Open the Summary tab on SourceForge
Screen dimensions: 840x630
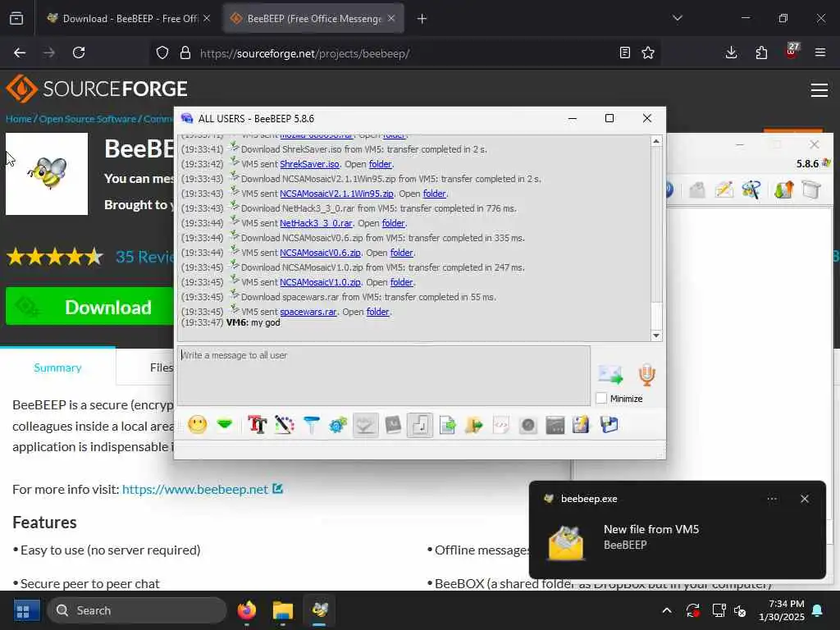[x=58, y=367]
